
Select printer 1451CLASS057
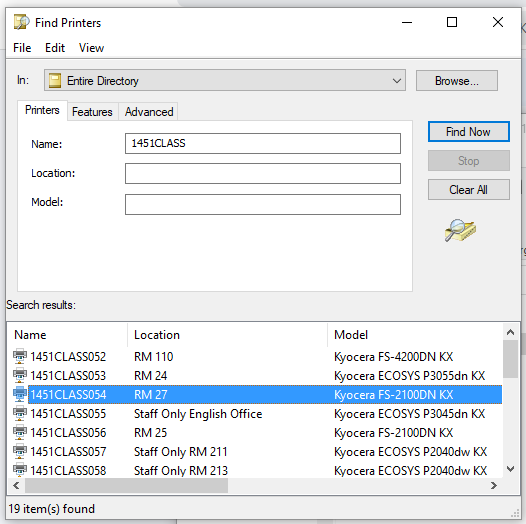(x=68, y=452)
